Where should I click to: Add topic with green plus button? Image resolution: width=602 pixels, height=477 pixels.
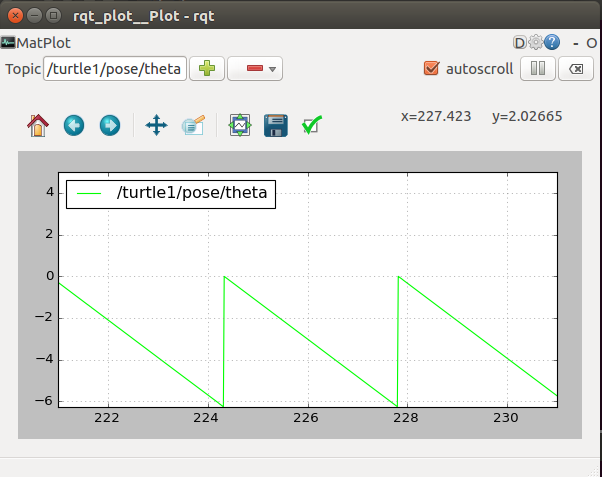point(207,69)
